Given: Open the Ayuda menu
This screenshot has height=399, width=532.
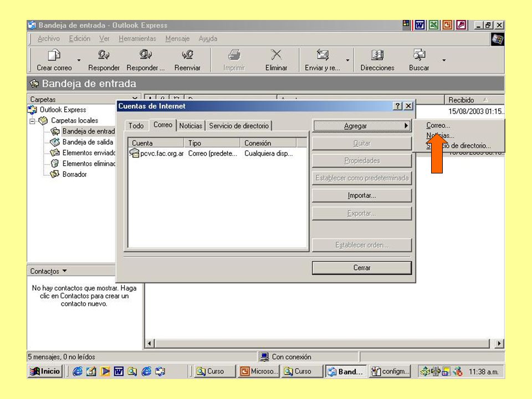Looking at the screenshot, I should 208,39.
